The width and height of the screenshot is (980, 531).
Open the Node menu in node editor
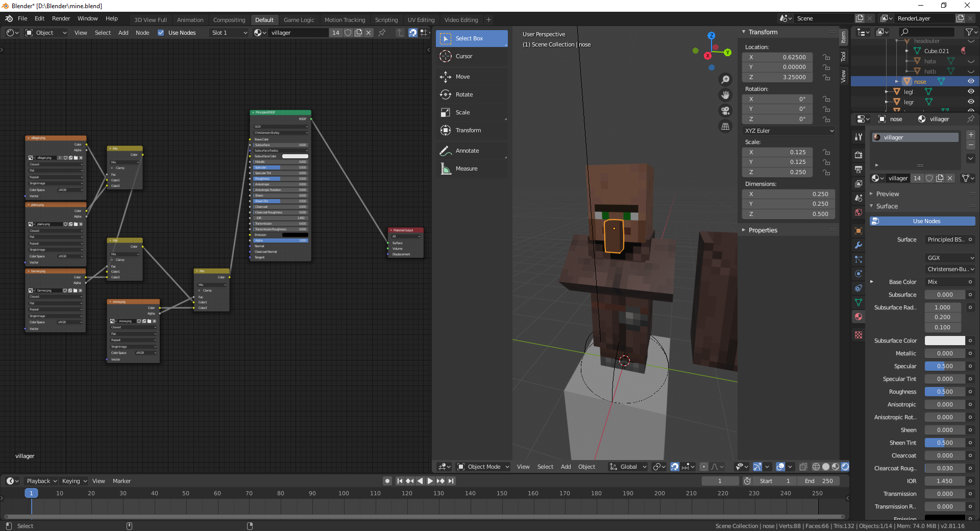point(142,33)
